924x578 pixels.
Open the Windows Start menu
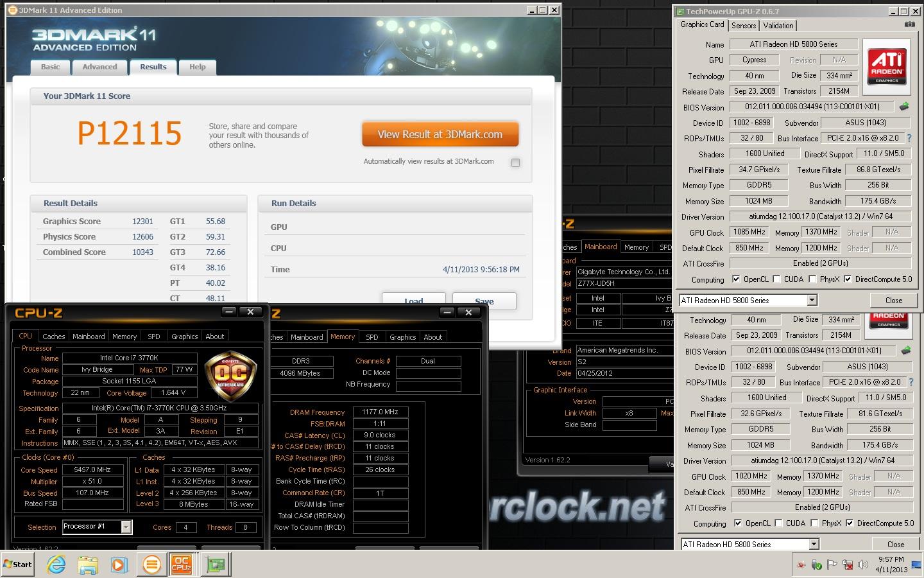(17, 565)
